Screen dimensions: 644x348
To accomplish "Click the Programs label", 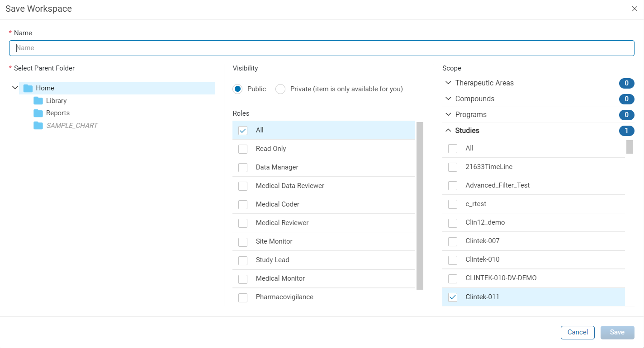I will click(x=471, y=114).
